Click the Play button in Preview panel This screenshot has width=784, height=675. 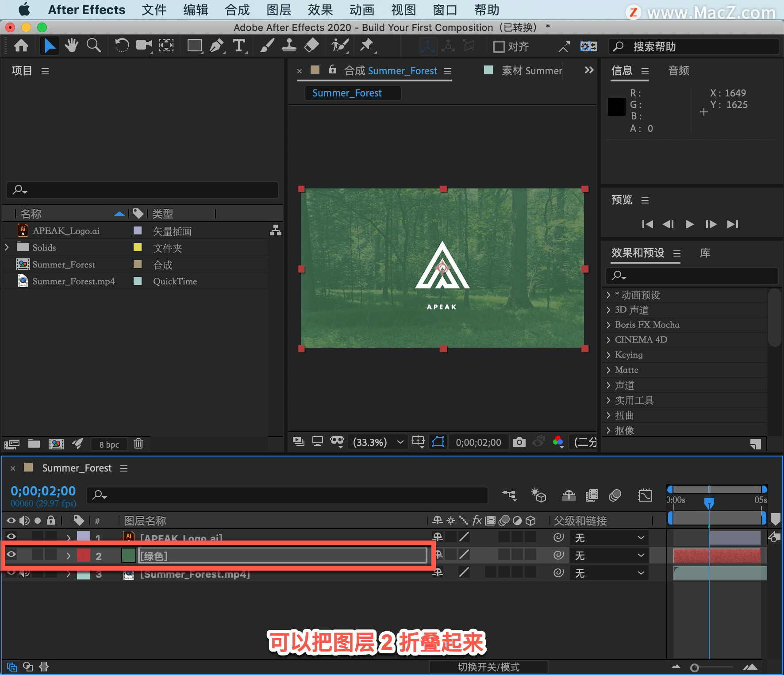click(689, 224)
